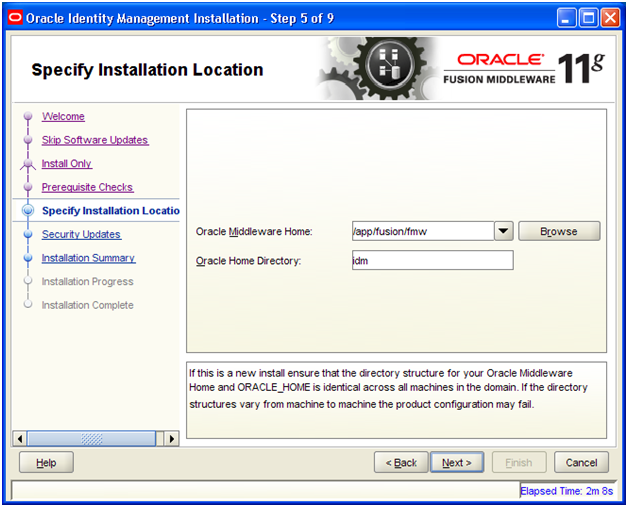628x507 pixels.
Task: Open the Security Updates step
Action: (81, 234)
